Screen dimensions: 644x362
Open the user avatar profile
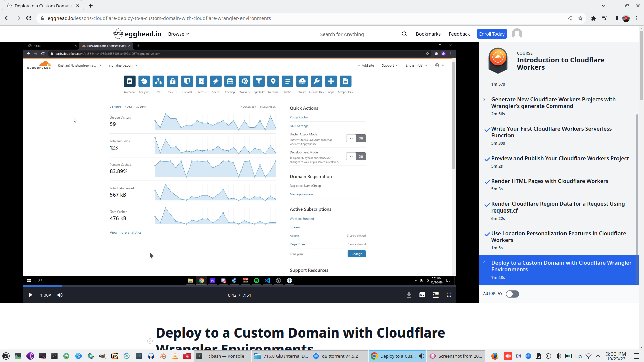(x=517, y=34)
